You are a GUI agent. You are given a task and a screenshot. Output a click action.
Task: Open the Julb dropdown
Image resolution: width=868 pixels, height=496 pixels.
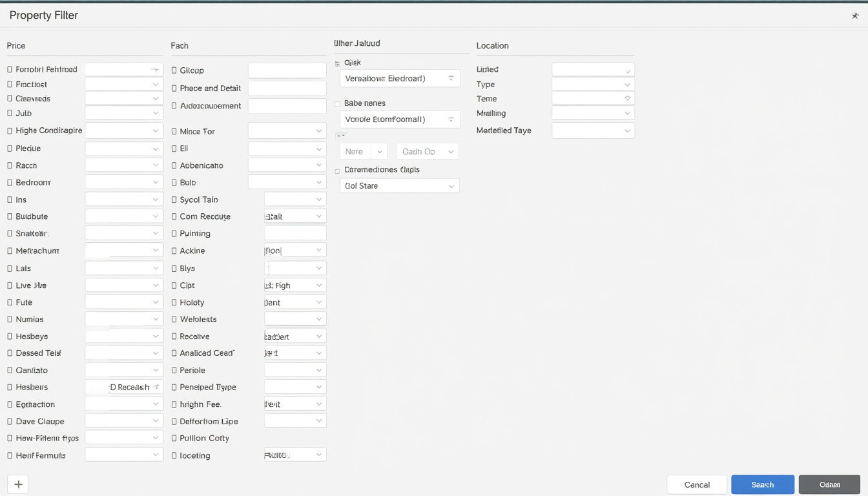124,113
